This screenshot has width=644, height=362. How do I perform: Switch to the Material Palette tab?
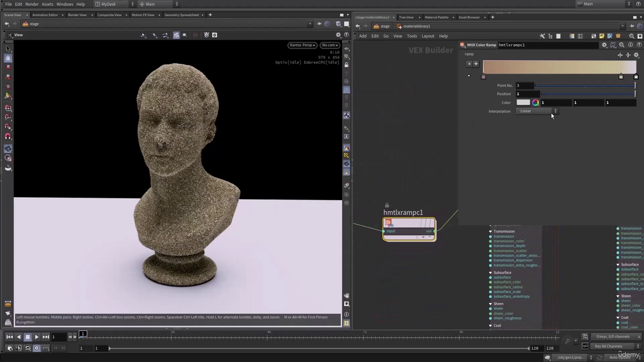pos(436,17)
